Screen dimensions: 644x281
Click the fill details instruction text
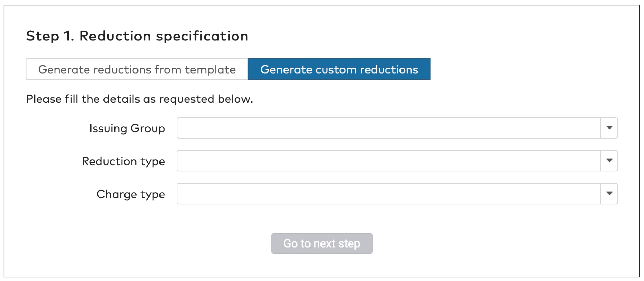[x=140, y=98]
